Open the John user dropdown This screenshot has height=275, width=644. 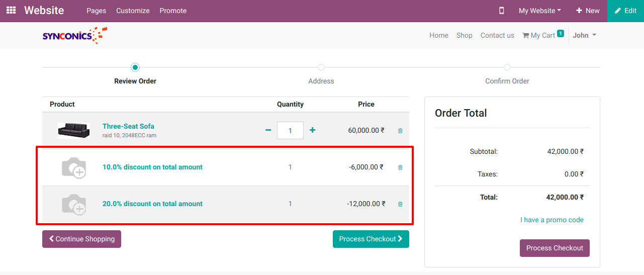tap(584, 35)
